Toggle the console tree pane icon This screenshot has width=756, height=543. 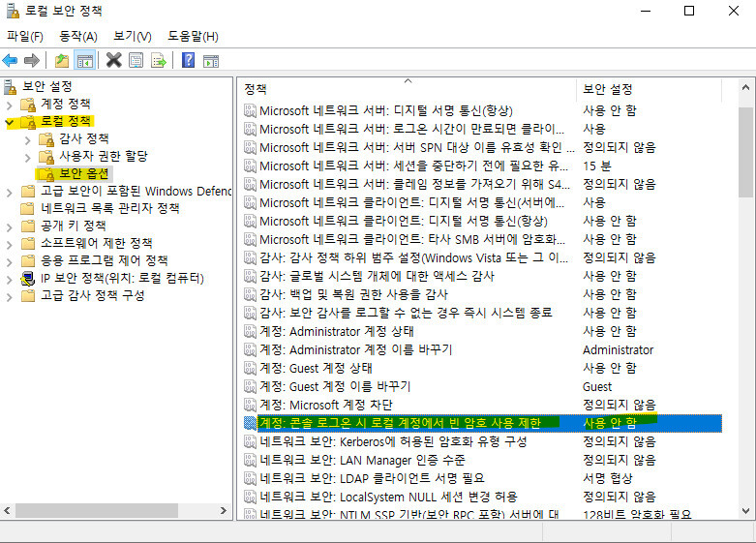[x=85, y=61]
